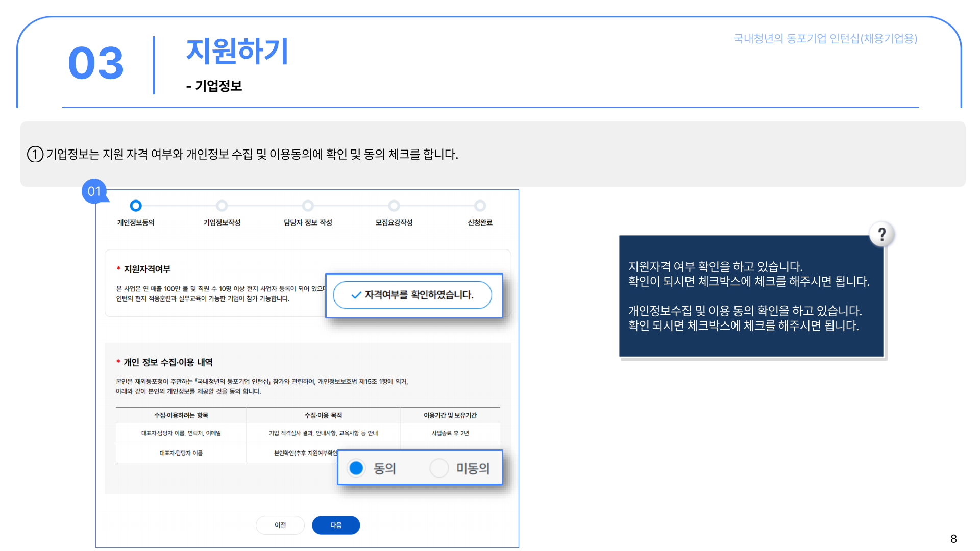Click the dark blue help note box
This screenshot has width=980, height=551.
pos(751,296)
